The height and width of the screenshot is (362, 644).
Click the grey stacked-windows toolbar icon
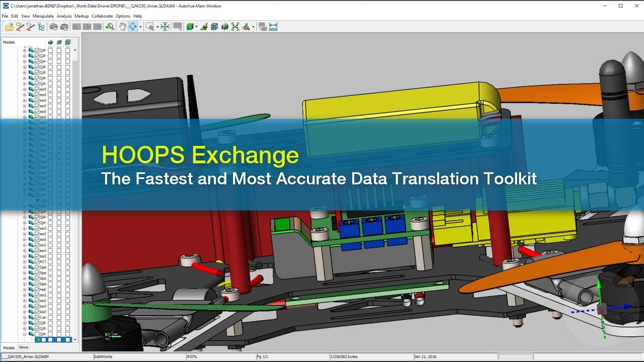click(262, 27)
